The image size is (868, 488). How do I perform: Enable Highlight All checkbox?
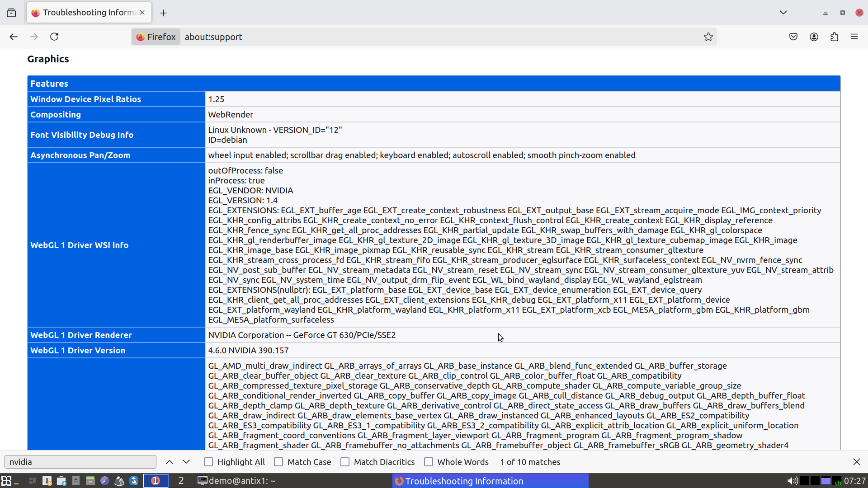pos(208,462)
